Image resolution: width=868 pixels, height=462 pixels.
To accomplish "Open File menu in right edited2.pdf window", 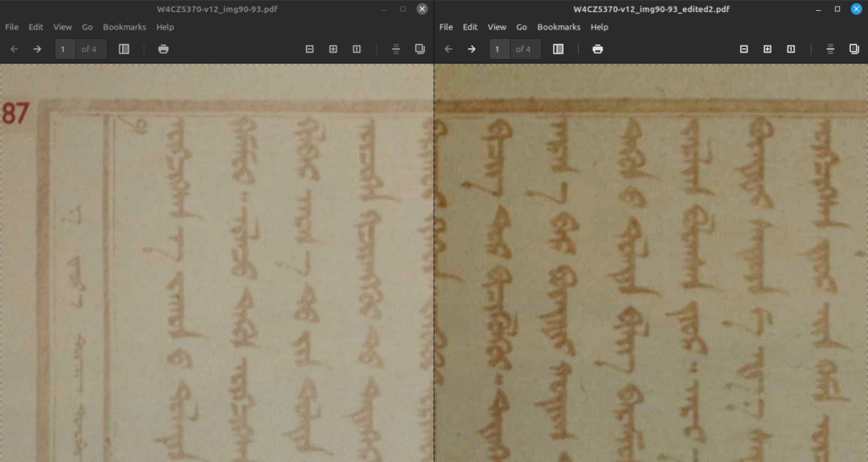I will [446, 27].
